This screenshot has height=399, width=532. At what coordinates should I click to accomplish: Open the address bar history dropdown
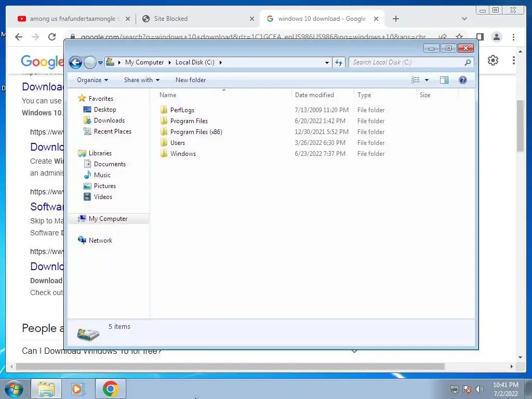coord(327,62)
